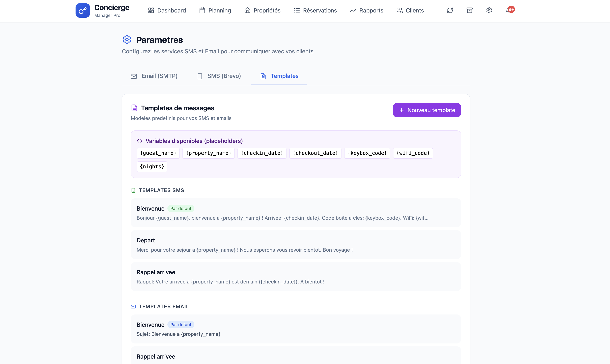Refresh data with the sync icon
Viewport: 610px width, 364px height.
pos(450,10)
